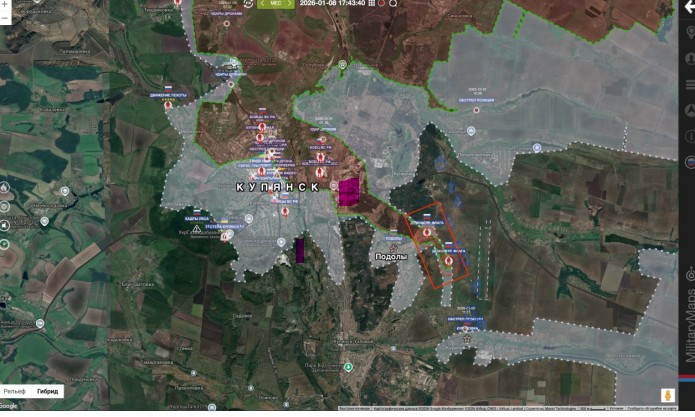
Task: Open the location pin in right sidebar
Action: [x=689, y=32]
